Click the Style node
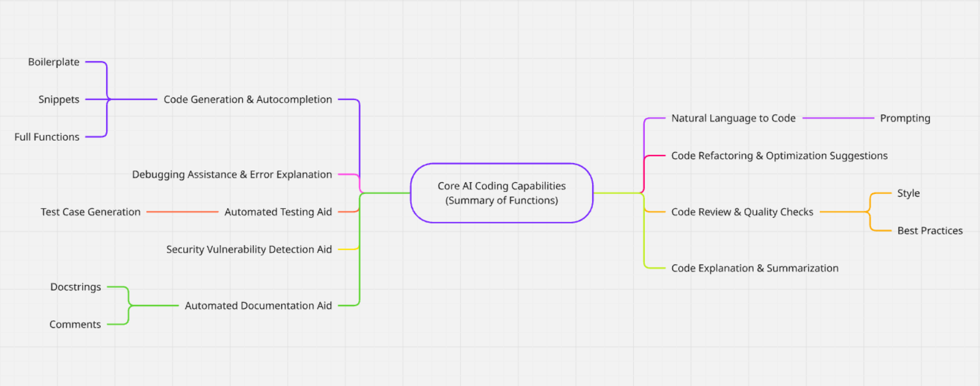980x386 pixels. tap(908, 193)
